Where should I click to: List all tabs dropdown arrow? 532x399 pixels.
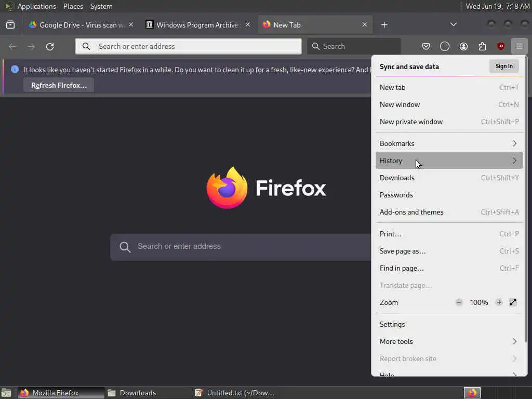coord(453,24)
